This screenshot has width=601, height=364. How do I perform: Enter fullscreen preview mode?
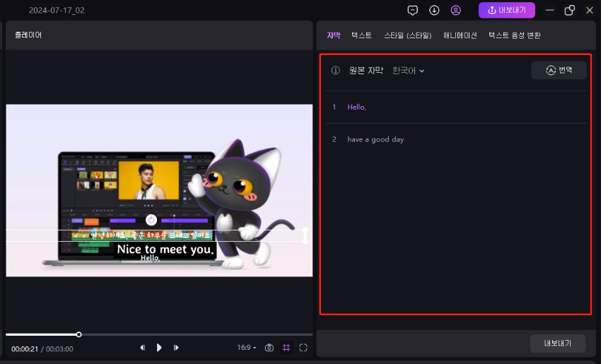click(303, 348)
